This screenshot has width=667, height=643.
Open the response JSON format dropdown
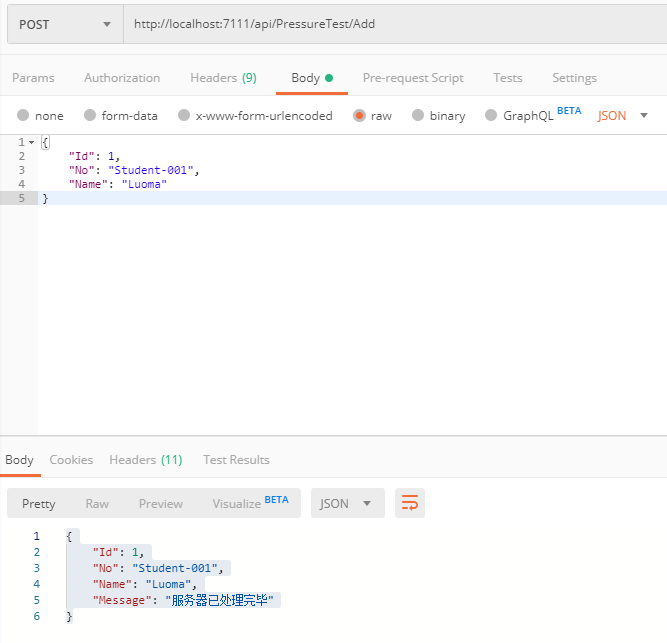click(348, 504)
